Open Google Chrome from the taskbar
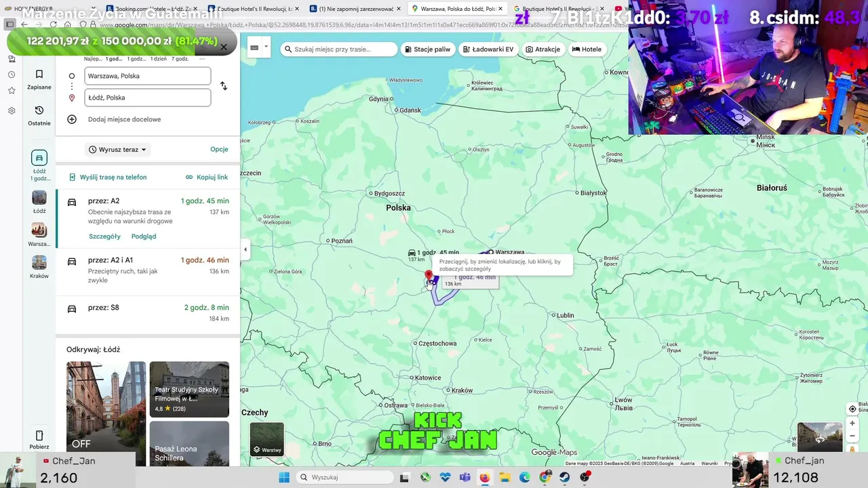 click(545, 477)
